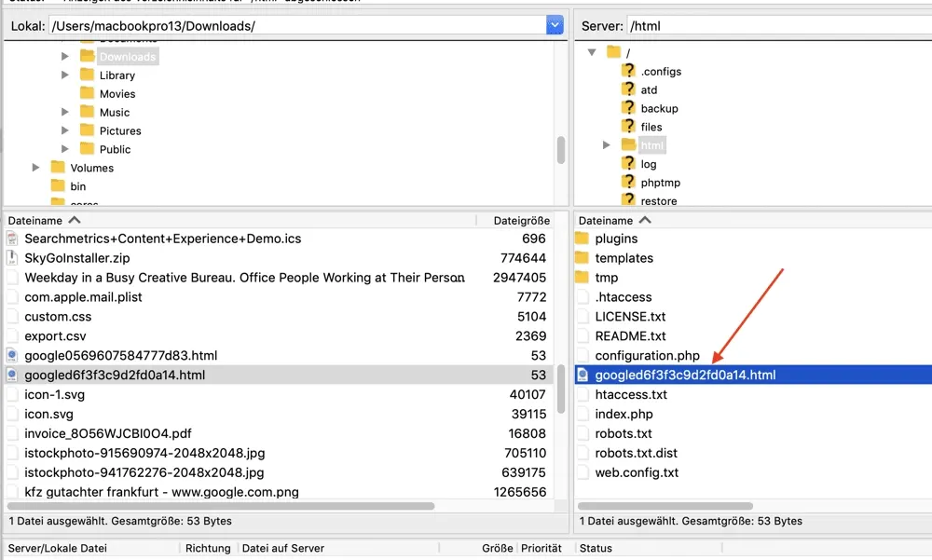Click the plugins folder icon
Viewport: 932px width, 560px height.
pos(582,239)
